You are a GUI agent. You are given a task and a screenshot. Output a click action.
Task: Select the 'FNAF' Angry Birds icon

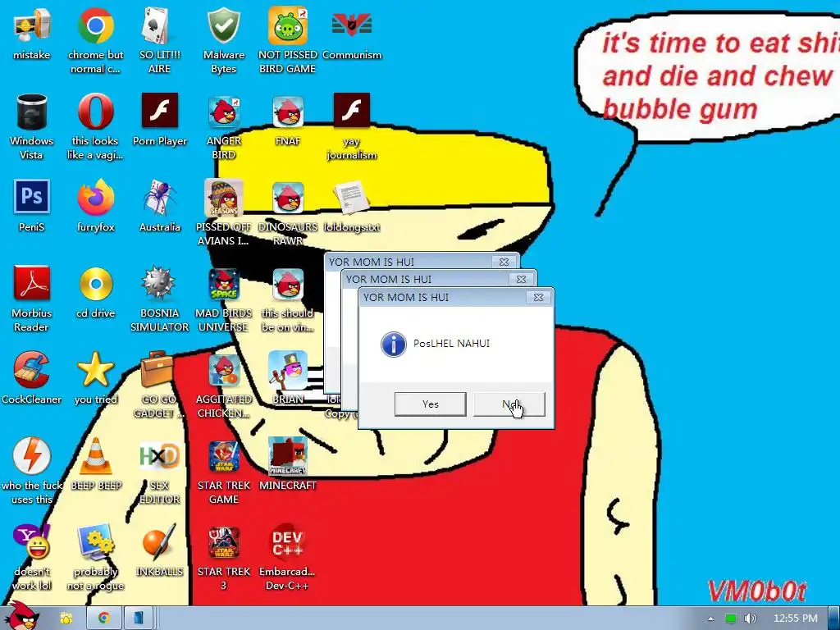[x=288, y=112]
